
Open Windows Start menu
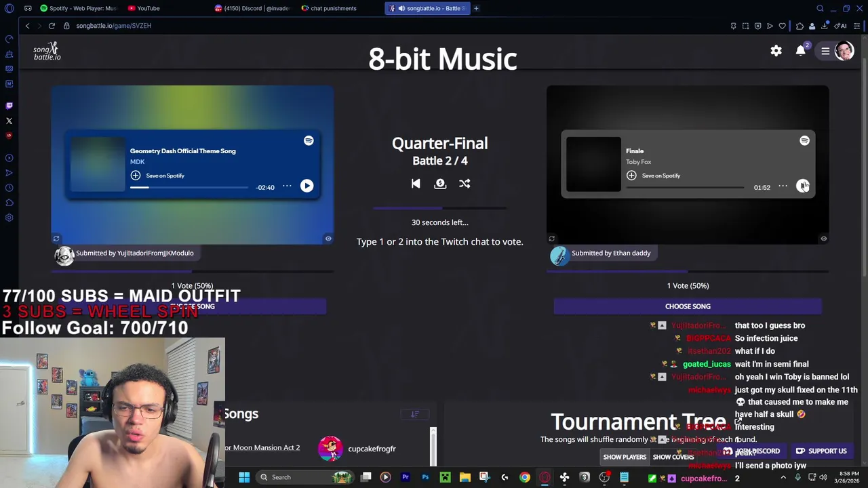click(x=244, y=477)
